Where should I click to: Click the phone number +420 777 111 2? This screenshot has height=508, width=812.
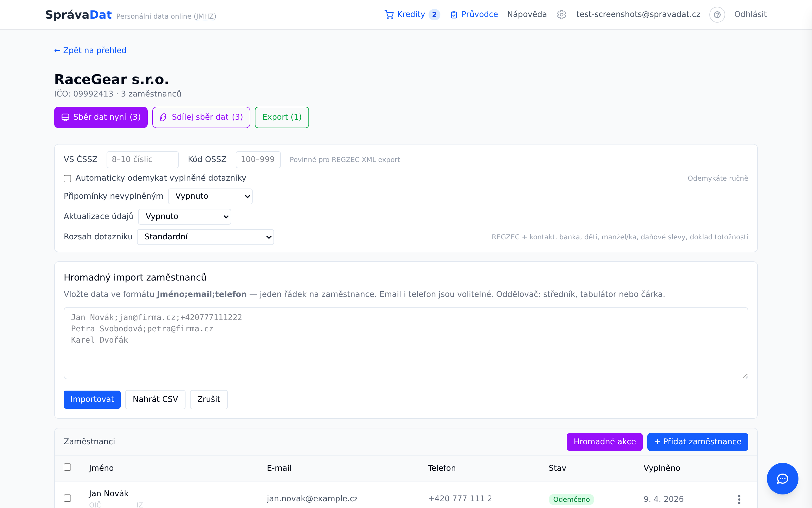coord(460,499)
